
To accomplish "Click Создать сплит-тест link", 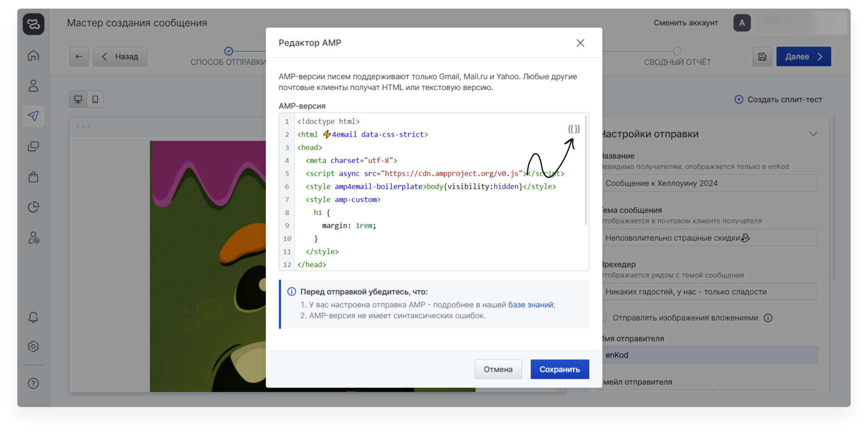I will (778, 99).
